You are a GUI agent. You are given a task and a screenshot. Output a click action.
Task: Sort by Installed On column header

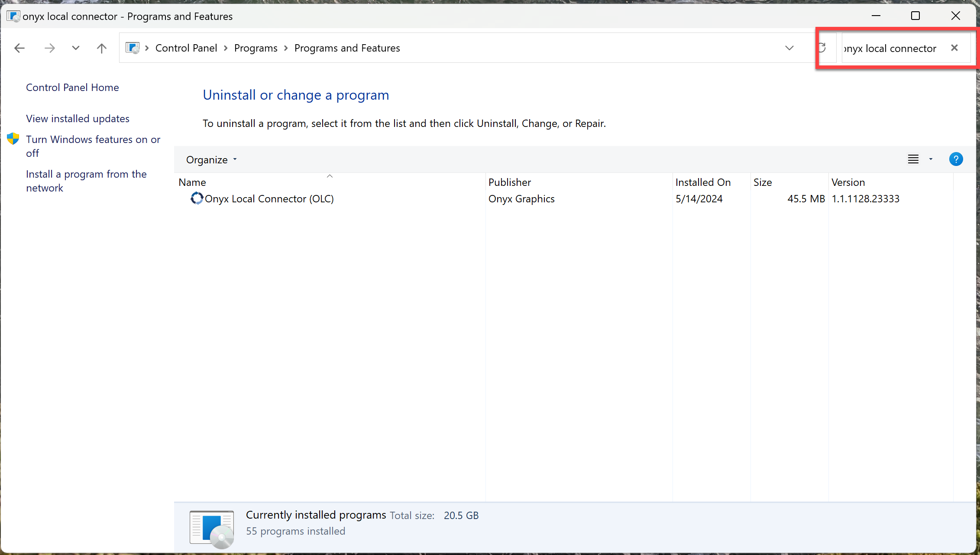[x=711, y=182]
